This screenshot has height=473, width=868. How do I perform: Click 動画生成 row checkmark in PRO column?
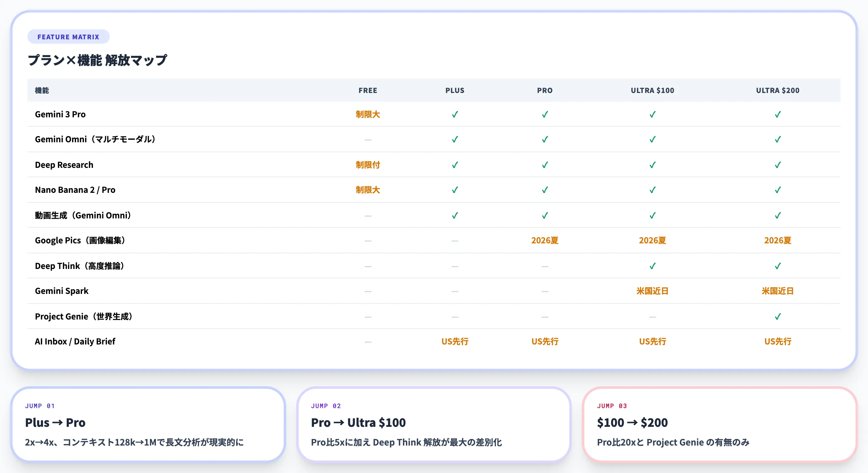click(x=545, y=215)
